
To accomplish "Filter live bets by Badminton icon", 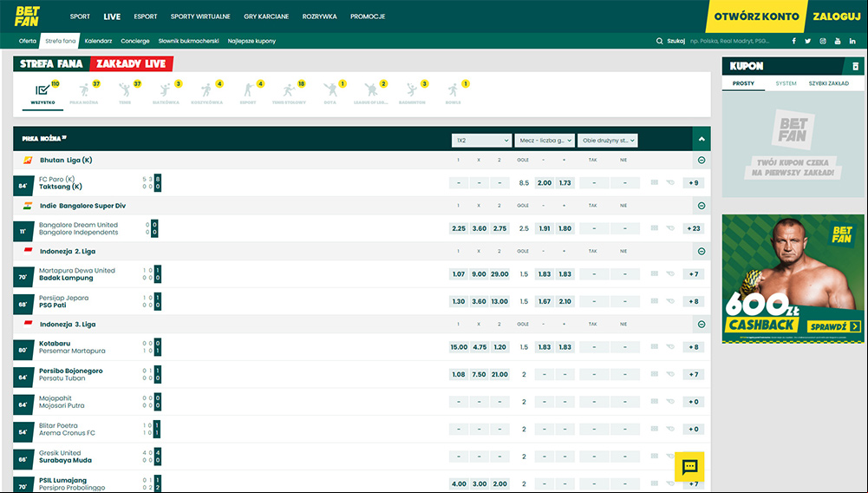I will click(412, 90).
